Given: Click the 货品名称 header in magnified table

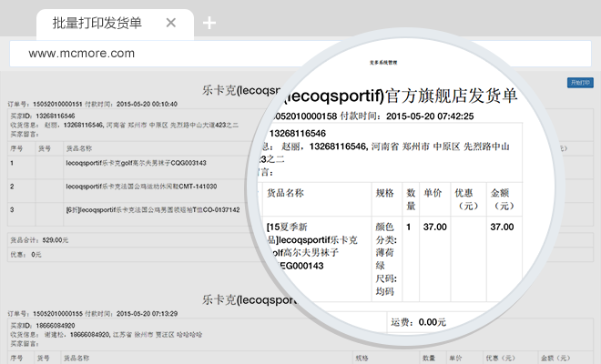Looking at the screenshot, I should (288, 193).
